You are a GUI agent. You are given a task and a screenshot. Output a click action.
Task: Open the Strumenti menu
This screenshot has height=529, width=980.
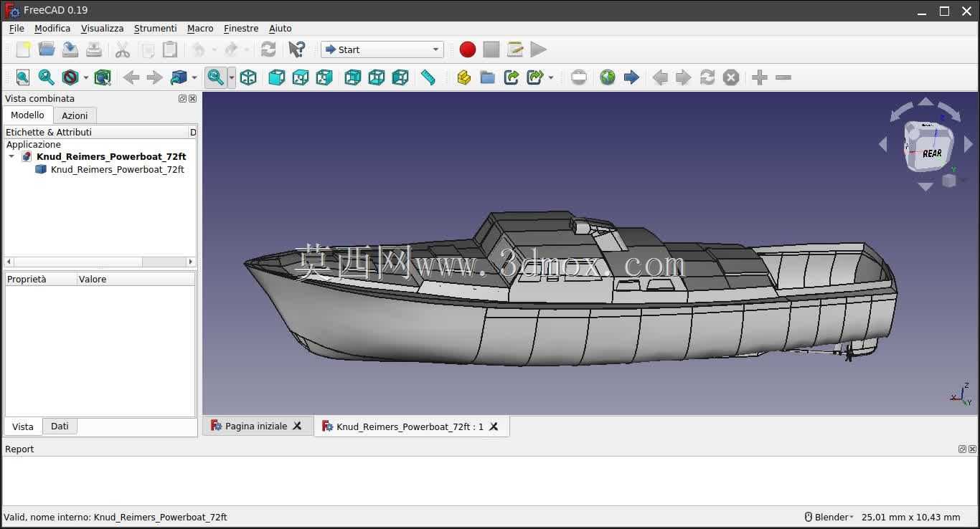[x=155, y=28]
